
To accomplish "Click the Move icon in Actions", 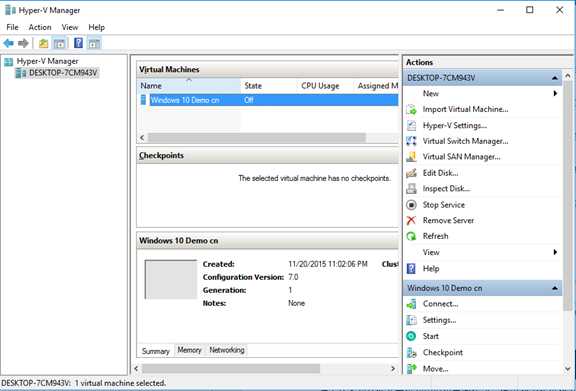I will coord(411,368).
